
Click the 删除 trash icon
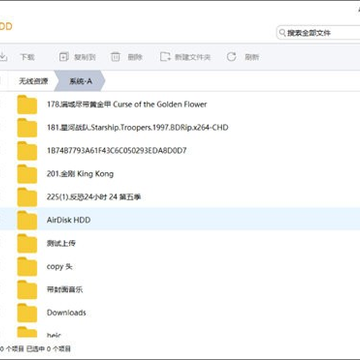115,57
